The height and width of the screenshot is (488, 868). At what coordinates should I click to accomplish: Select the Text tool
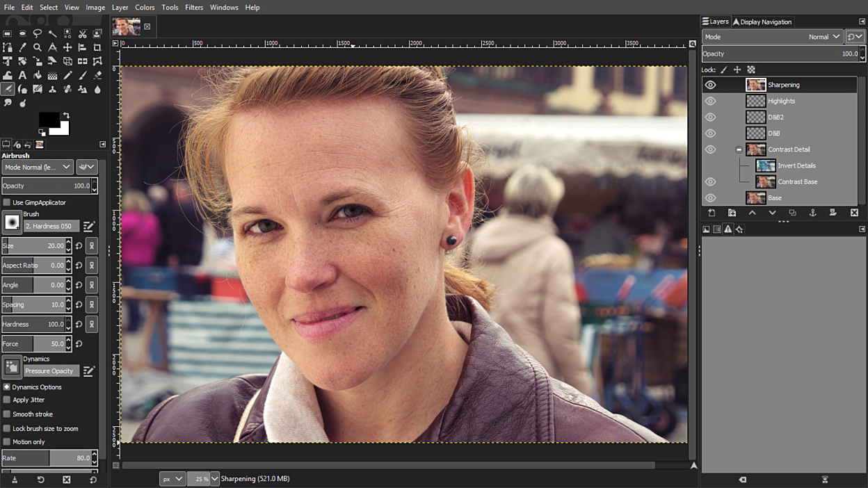pos(22,75)
